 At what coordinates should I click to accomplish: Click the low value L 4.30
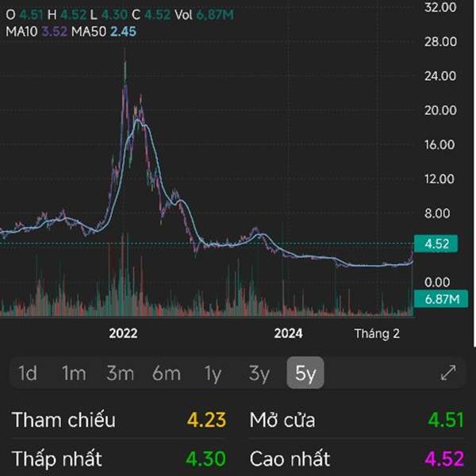(109, 14)
